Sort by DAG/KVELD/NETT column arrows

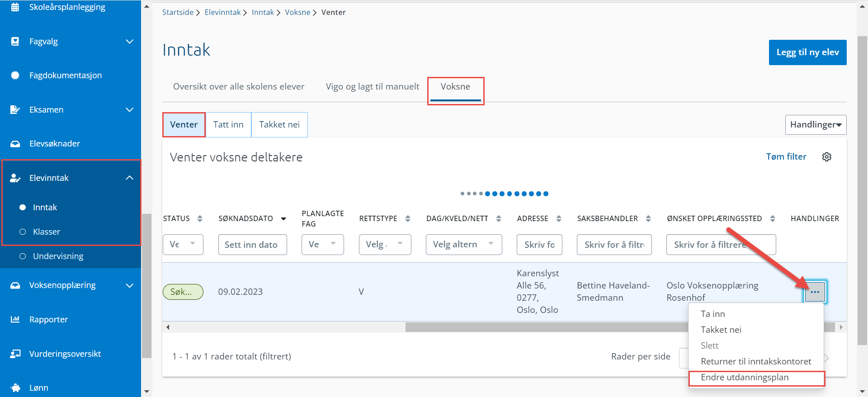click(x=499, y=218)
